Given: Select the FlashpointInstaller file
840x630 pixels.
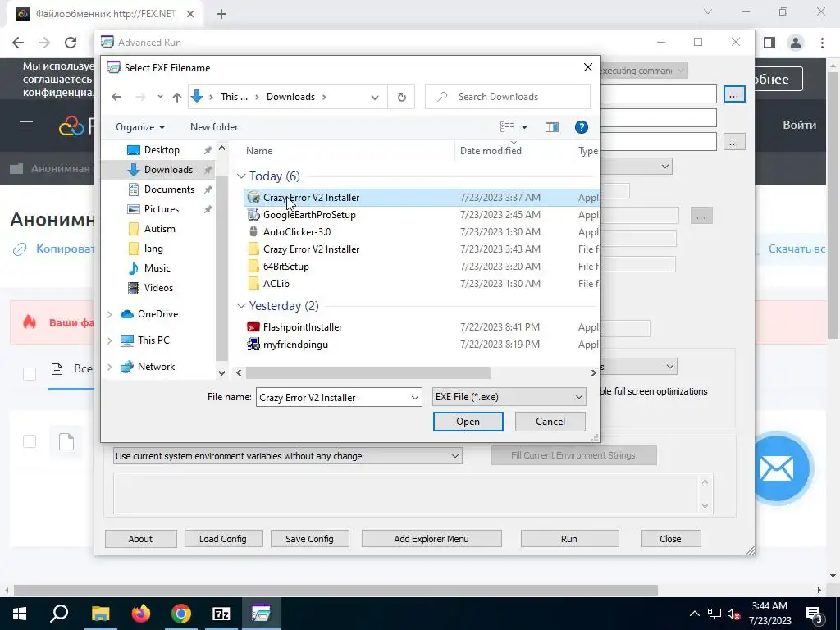Looking at the screenshot, I should tap(302, 326).
